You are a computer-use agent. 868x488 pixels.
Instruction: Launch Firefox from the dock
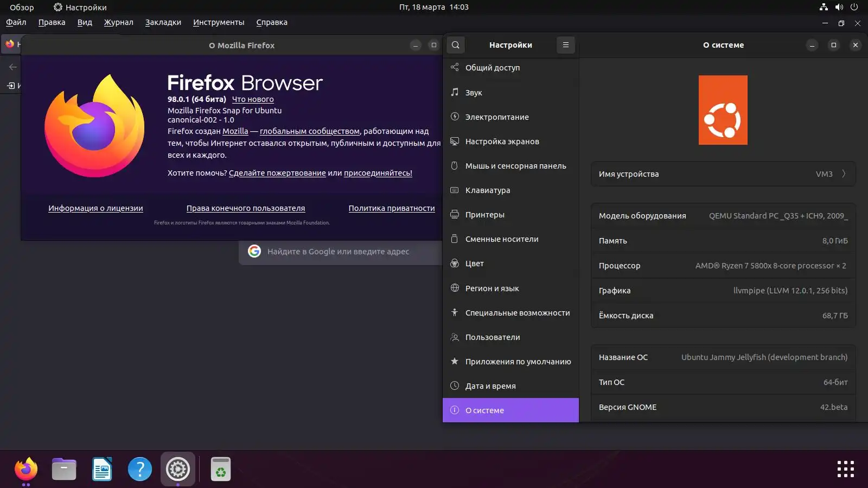click(x=25, y=469)
